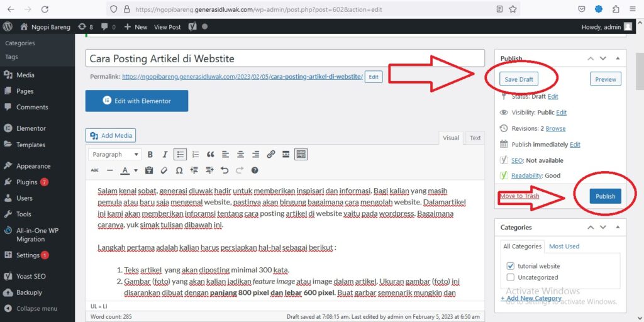Increase indent of text
The image size is (644, 322).
[209, 170]
